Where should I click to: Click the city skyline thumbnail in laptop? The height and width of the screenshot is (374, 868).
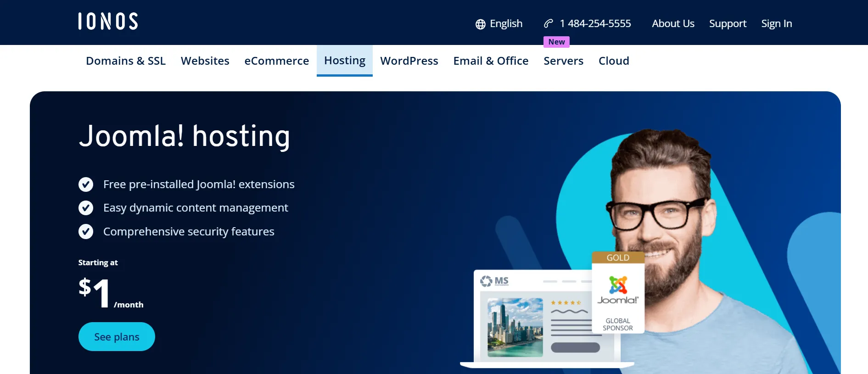pos(515,328)
